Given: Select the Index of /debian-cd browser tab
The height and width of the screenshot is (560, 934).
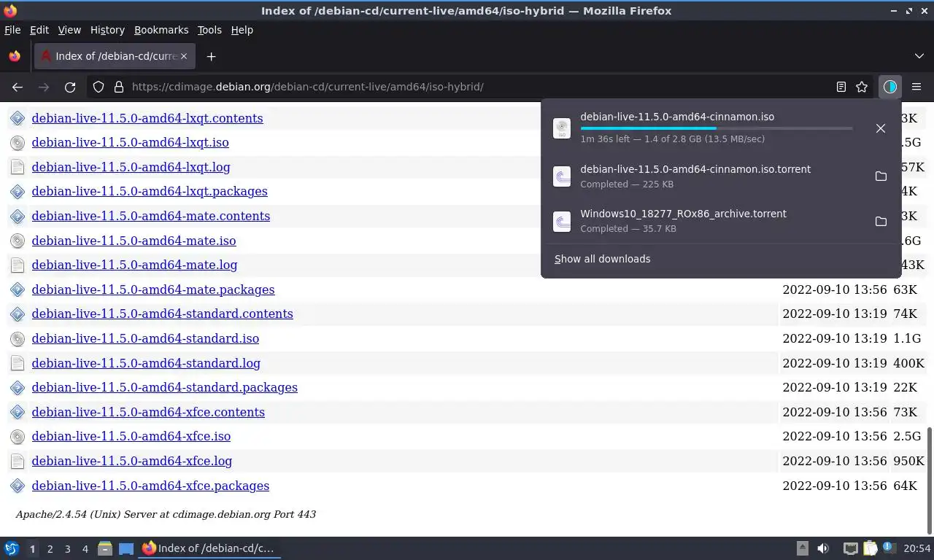Looking at the screenshot, I should [115, 56].
